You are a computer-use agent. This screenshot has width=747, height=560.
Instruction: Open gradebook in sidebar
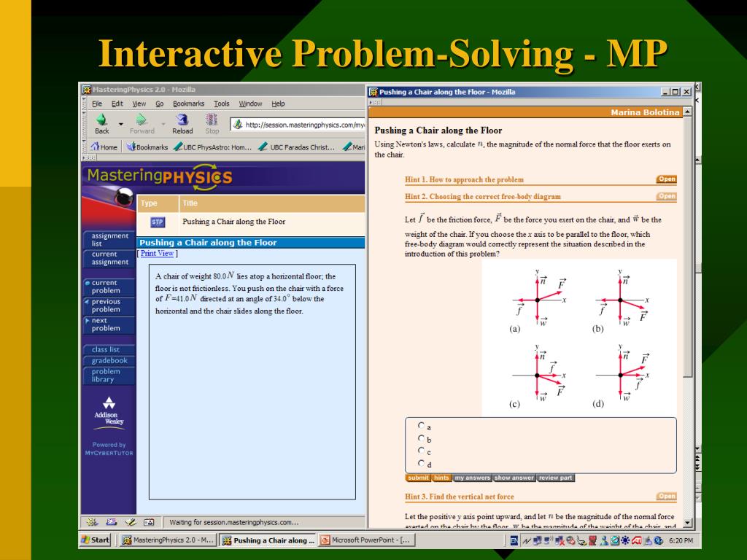coord(109,360)
